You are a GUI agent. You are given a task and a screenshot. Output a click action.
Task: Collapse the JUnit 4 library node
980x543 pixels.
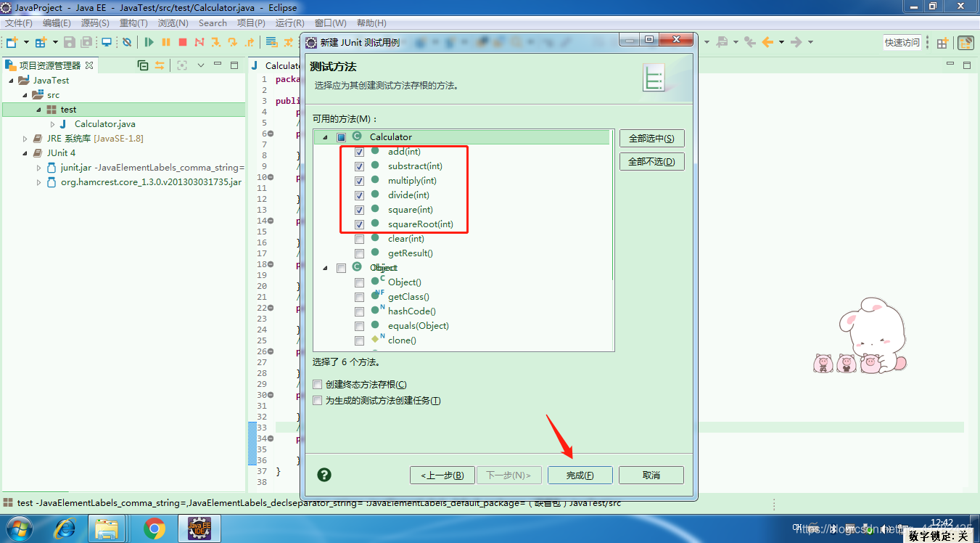coord(25,153)
